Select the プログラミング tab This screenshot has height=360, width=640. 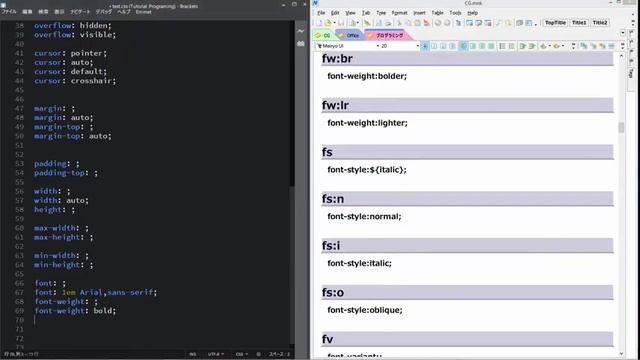(x=387, y=36)
